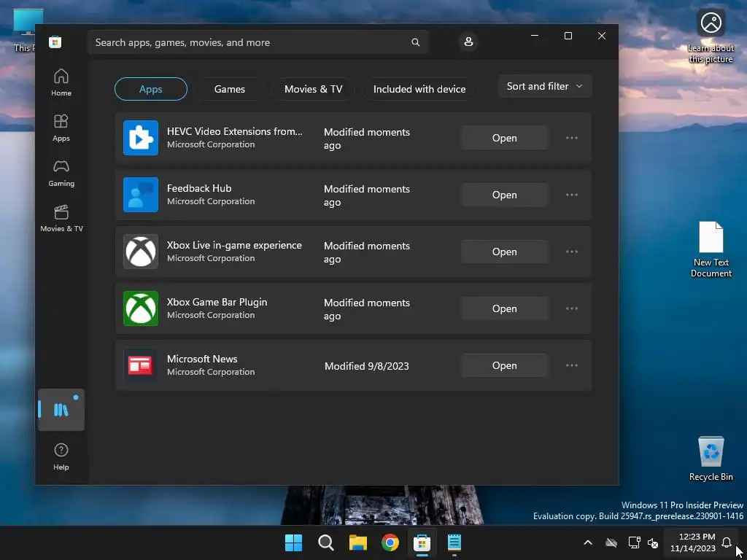This screenshot has height=560, width=747.
Task: Click the 'Xbox Game Bar Plugin' title
Action: coord(217,302)
